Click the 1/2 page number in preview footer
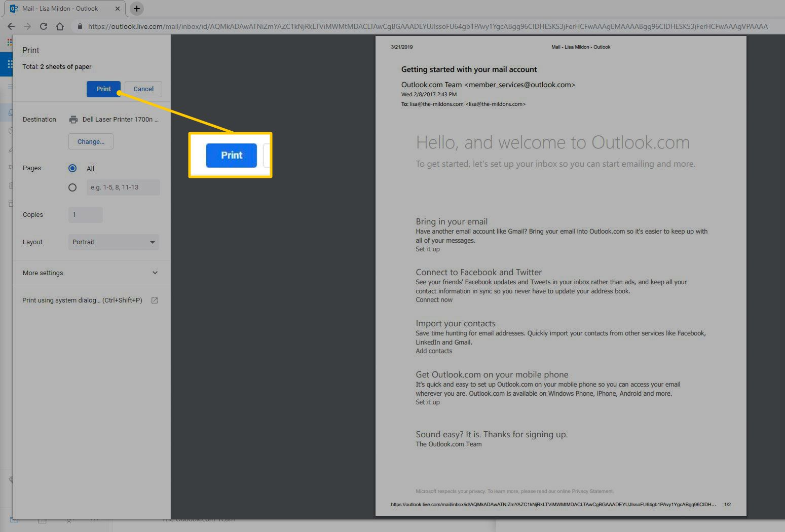The image size is (785, 532). point(727,505)
